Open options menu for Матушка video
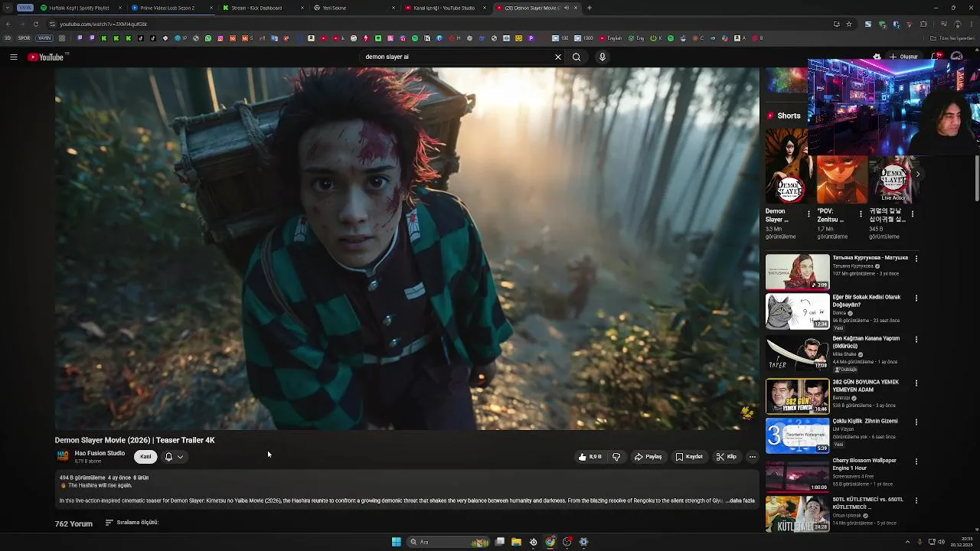Screen dimensions: 980x551 point(916,259)
